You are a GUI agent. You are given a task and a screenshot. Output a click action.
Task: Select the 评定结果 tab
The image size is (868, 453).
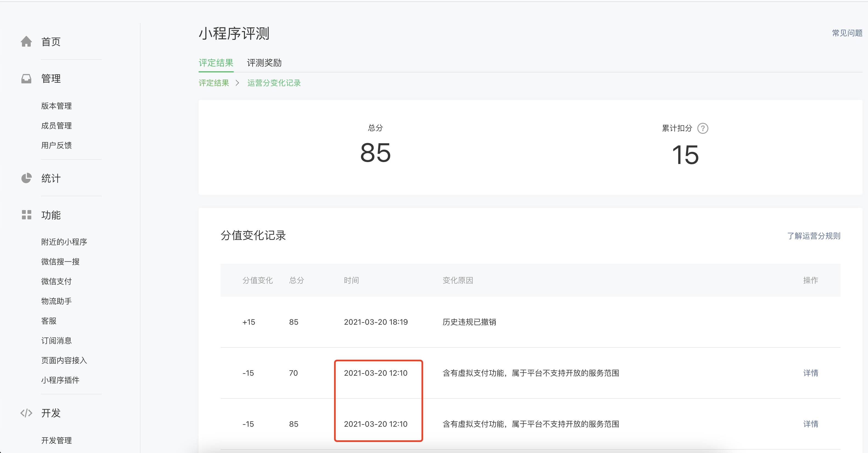(216, 63)
